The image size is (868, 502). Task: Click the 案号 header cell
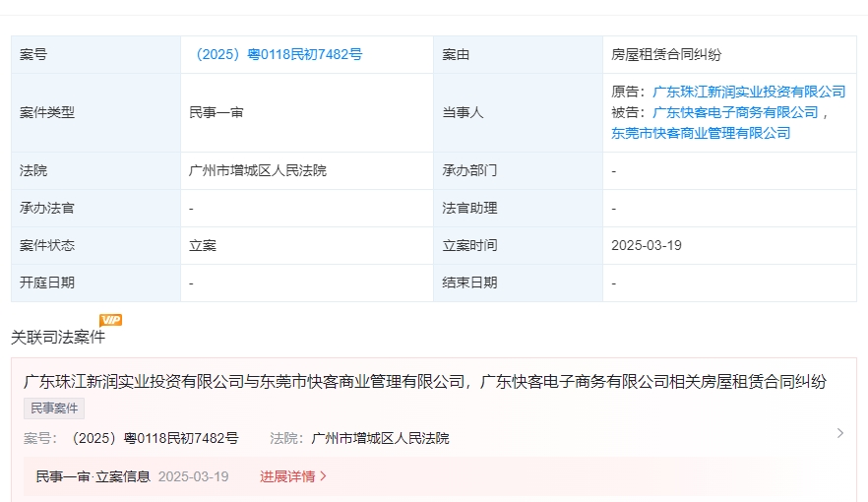(95, 54)
